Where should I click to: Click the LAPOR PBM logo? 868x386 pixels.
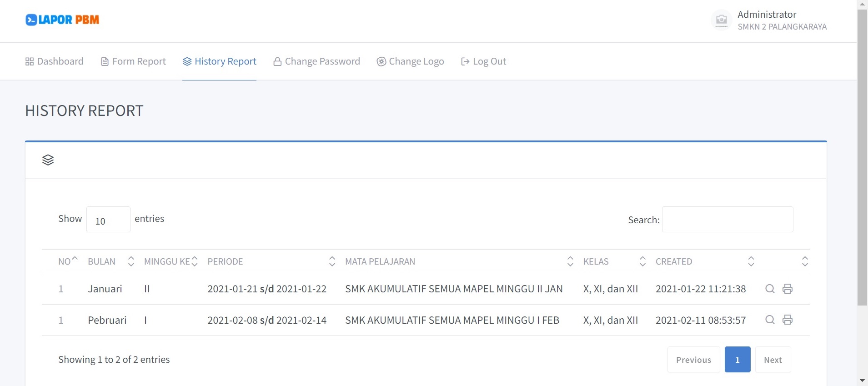tap(62, 20)
